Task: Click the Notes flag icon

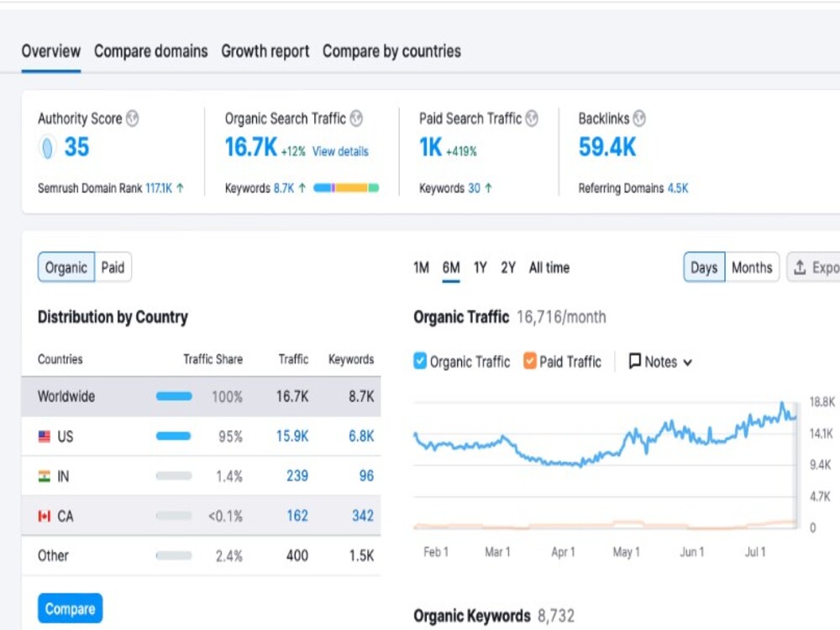Action: pos(636,361)
